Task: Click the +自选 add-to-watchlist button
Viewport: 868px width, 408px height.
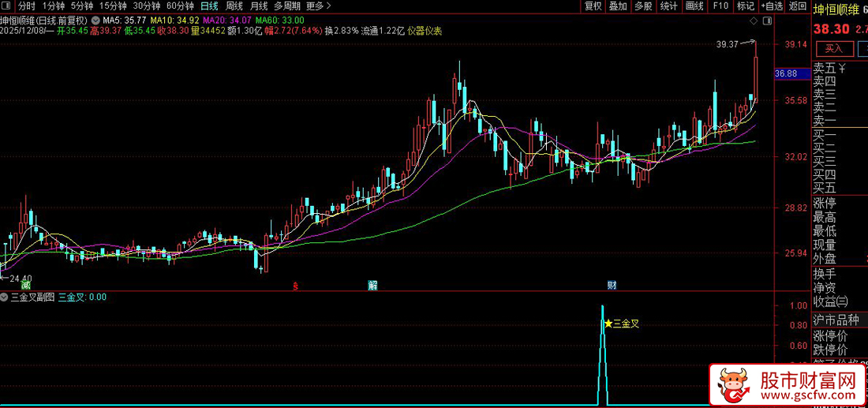Action: 771,6
